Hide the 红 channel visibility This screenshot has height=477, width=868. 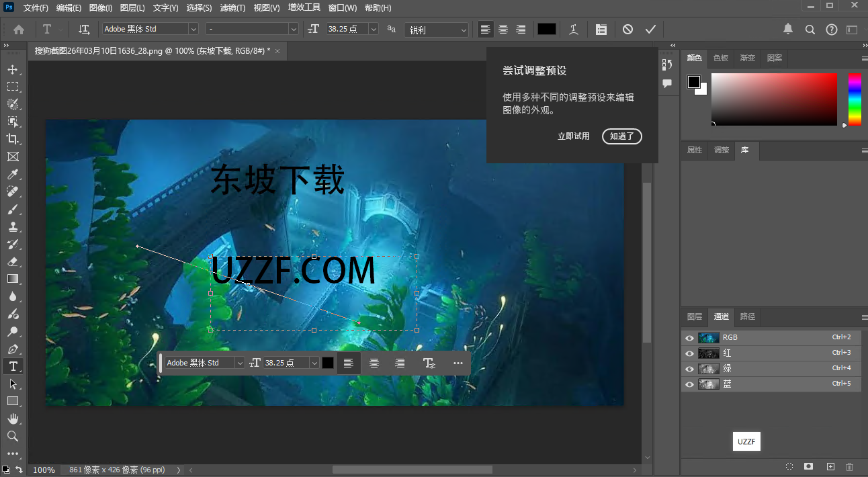pos(689,353)
